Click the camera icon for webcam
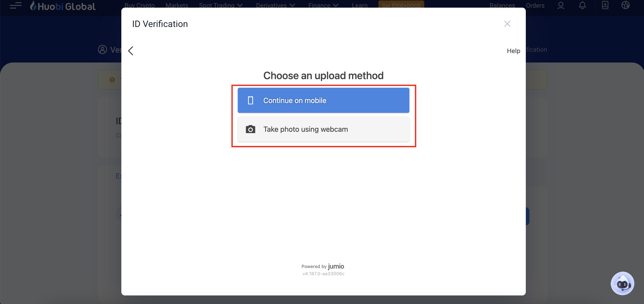 pos(250,129)
